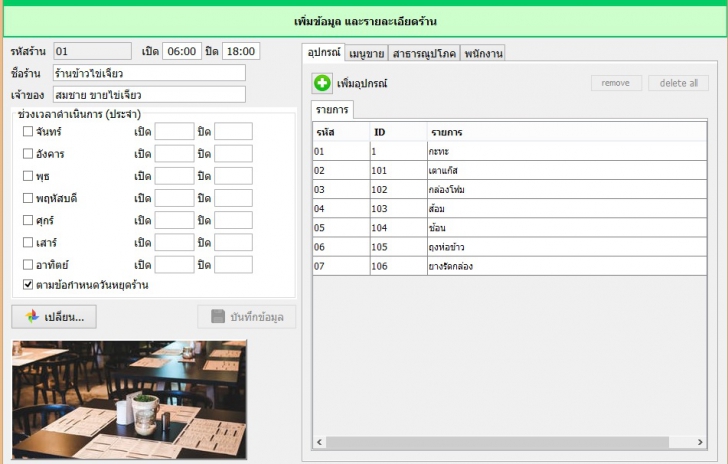Viewport: 728px width, 464px height.
Task: Click the horizontal scrollbar right arrow
Action: tap(700, 442)
